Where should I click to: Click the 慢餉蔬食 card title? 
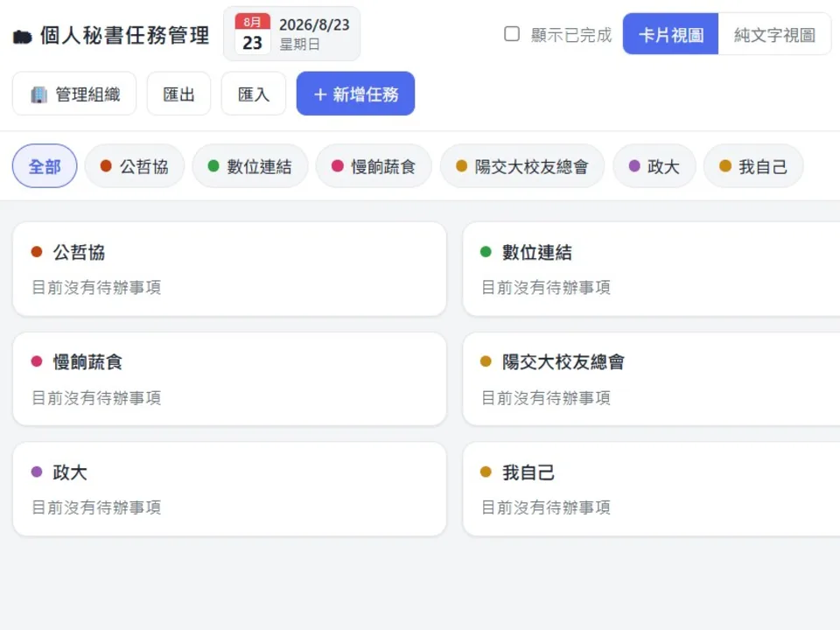pyautogui.click(x=87, y=362)
